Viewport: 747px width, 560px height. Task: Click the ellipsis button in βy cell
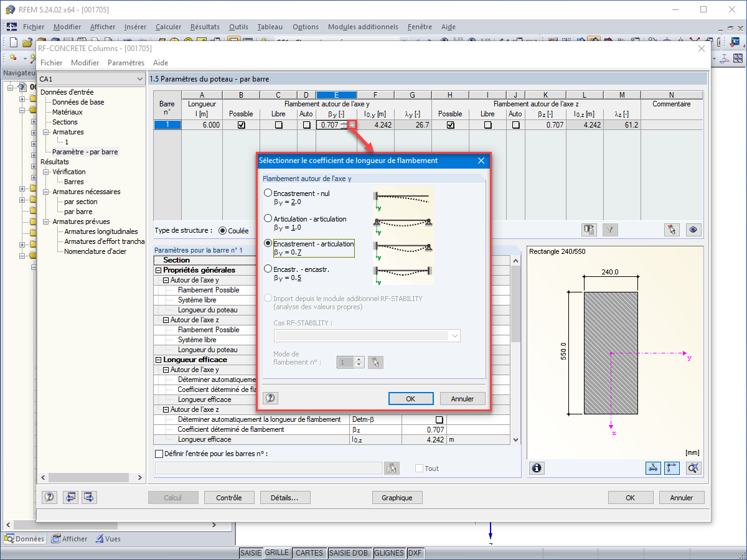click(x=352, y=125)
